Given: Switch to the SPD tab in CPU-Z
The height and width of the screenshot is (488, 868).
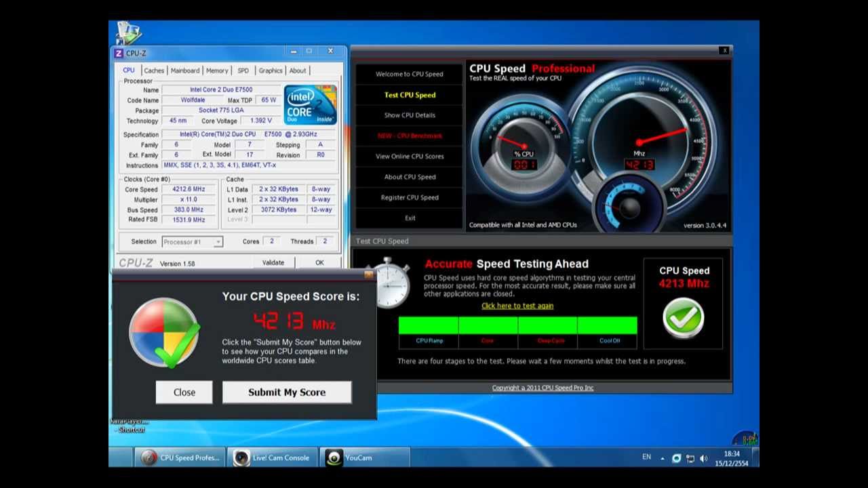Looking at the screenshot, I should [243, 70].
